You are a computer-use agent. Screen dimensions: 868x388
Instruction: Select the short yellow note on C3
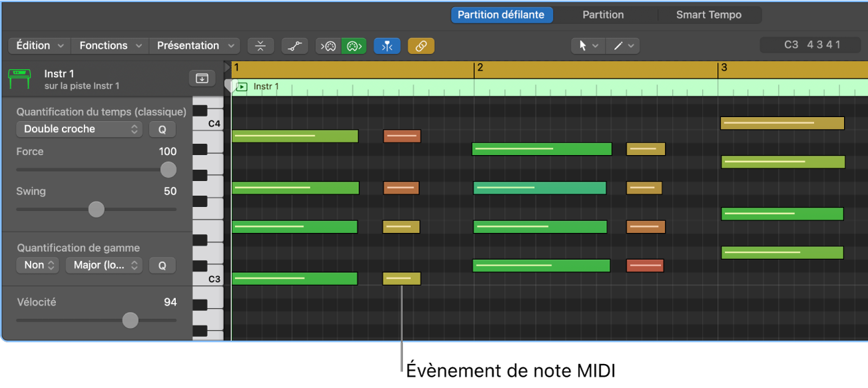402,278
